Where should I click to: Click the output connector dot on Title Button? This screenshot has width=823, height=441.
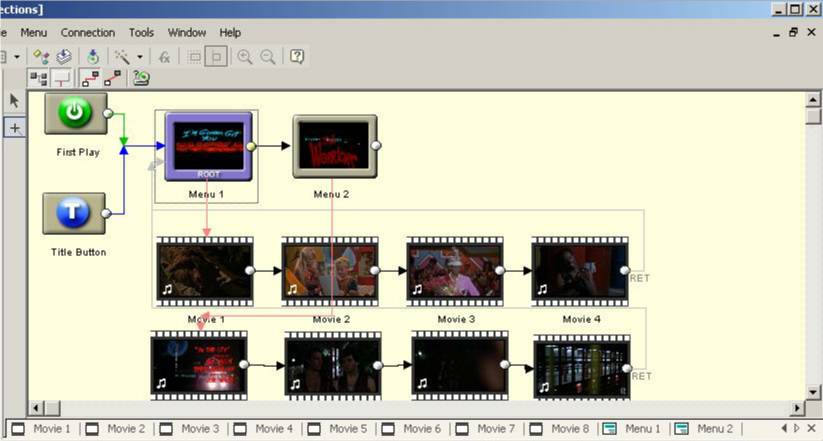[x=107, y=213]
